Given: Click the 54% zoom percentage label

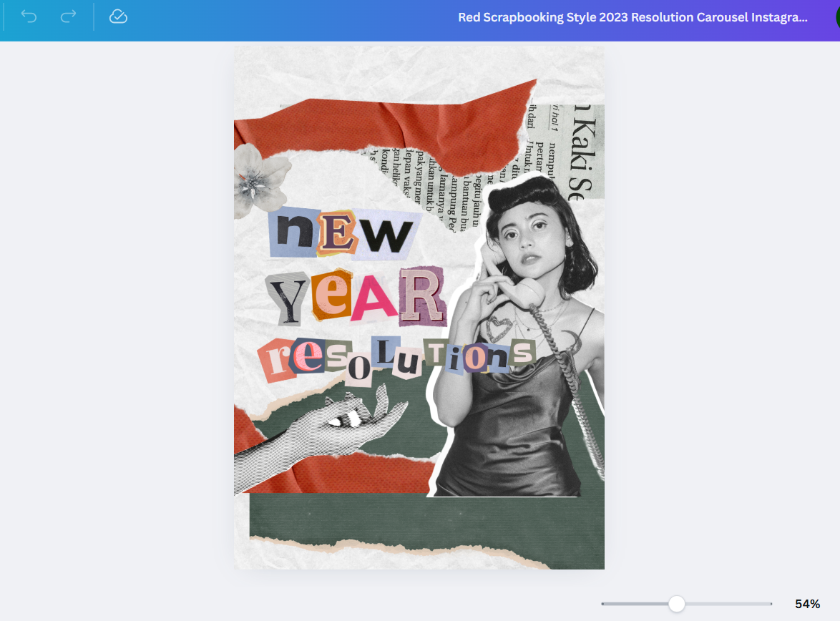Looking at the screenshot, I should pos(807,605).
